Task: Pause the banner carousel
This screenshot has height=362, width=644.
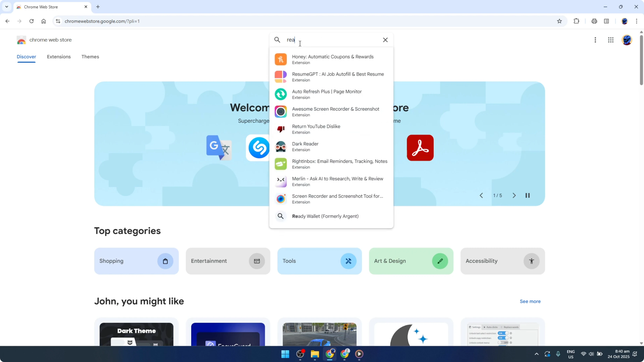Action: click(527, 195)
